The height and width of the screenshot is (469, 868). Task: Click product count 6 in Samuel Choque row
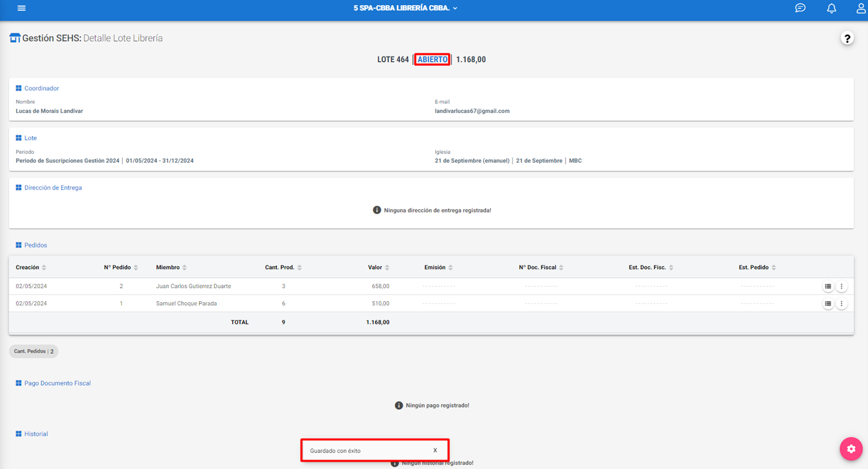coord(283,303)
